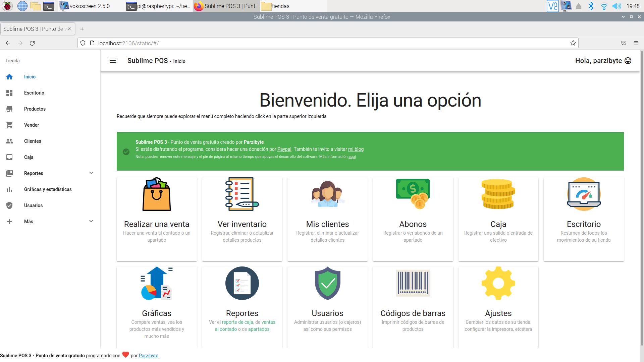Click the gold coins Caja icon
Screen dimensions: 644x362
pos(498,194)
